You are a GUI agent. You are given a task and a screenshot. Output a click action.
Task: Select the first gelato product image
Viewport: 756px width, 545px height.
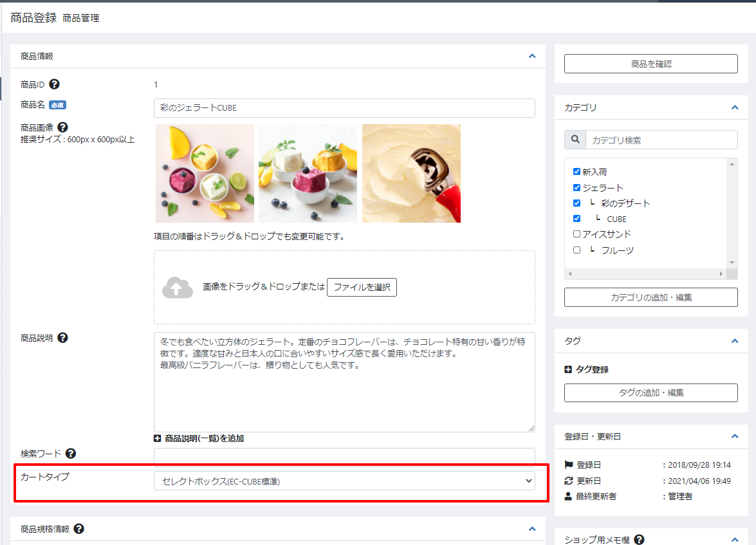205,173
